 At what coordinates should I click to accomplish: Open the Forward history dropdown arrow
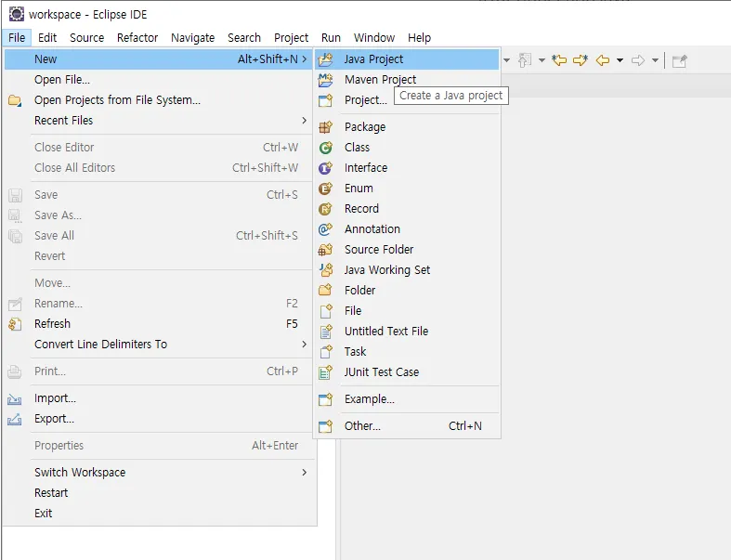tap(655, 60)
